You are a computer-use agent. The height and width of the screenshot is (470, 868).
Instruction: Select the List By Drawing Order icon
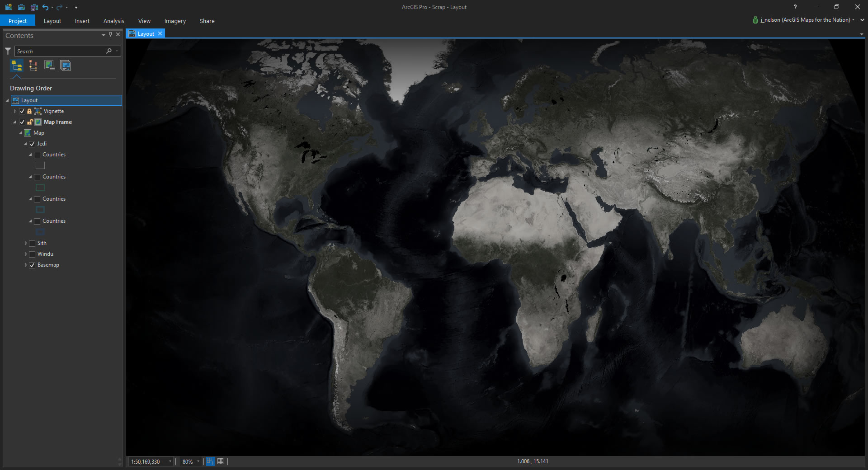pos(17,66)
